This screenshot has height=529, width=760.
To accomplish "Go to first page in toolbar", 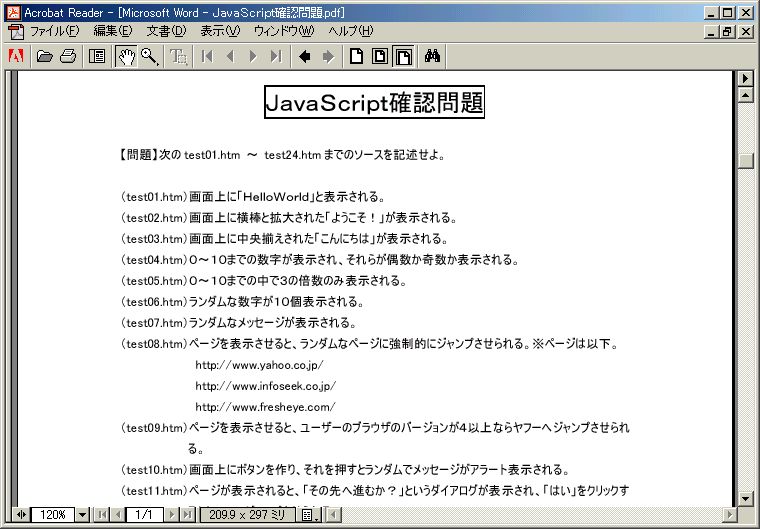I will 207,56.
